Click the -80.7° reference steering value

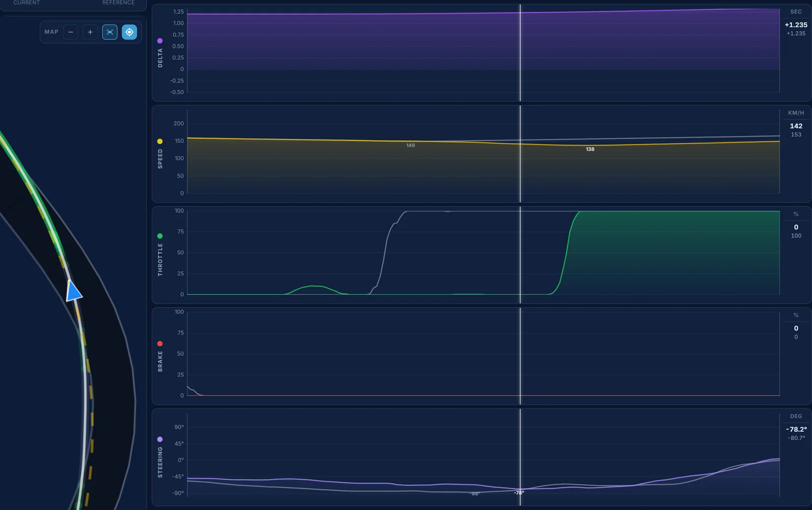[x=796, y=438]
